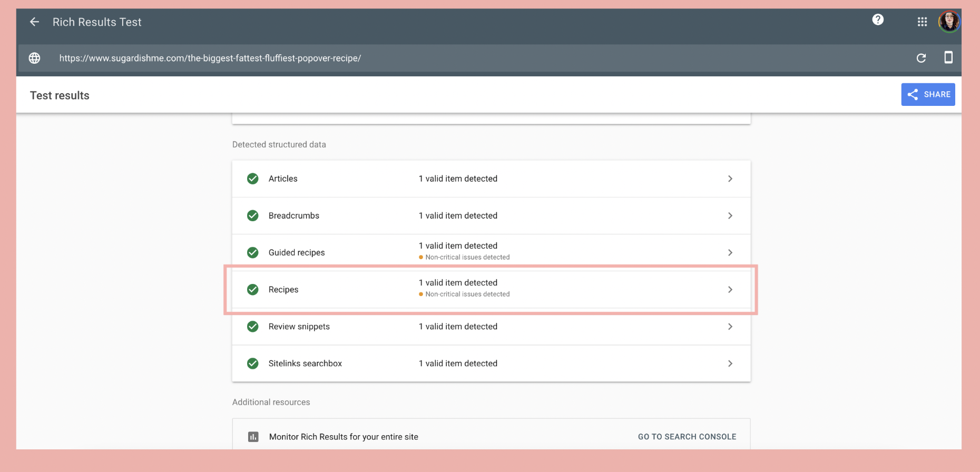Click the Additional resources heading
980x472 pixels.
point(271,402)
